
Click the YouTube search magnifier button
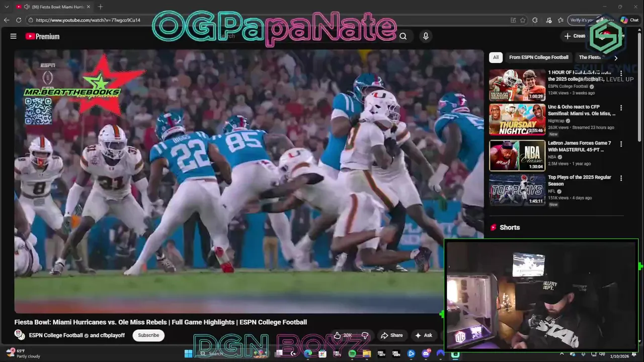pyautogui.click(x=403, y=36)
